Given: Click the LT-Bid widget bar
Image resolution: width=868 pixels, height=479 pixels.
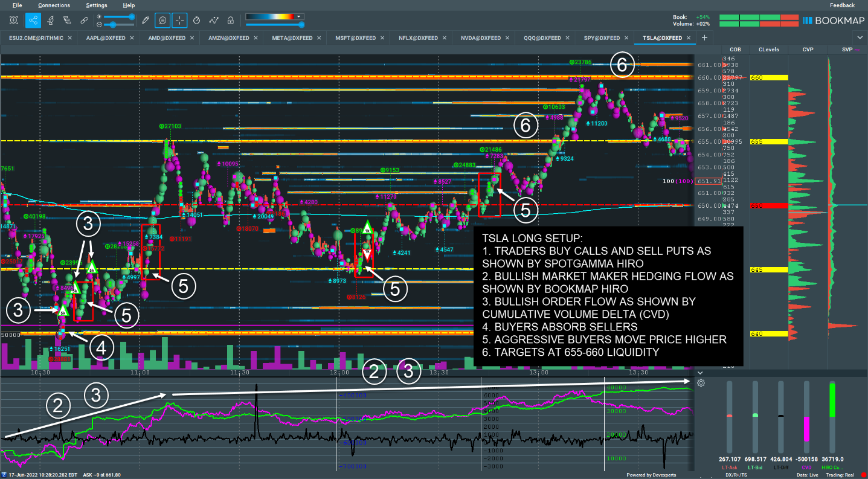Looking at the screenshot, I should 755,416.
